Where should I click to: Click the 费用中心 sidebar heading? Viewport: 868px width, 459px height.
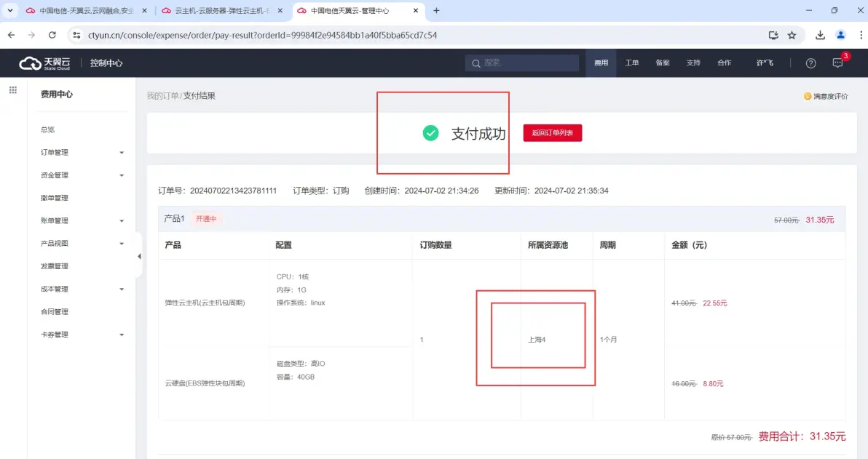pos(57,95)
